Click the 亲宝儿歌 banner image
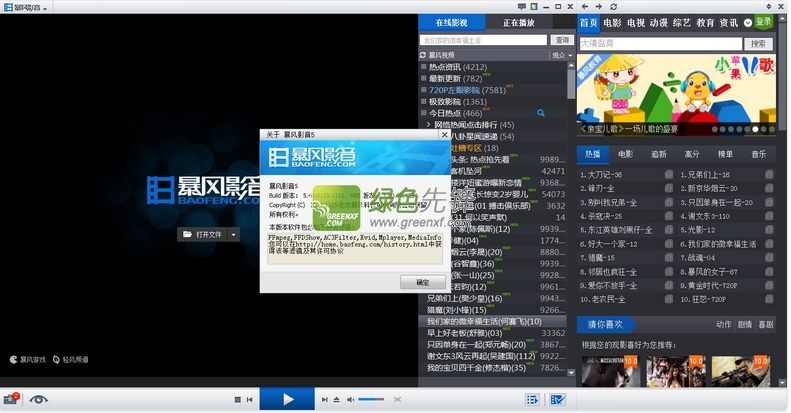The height and width of the screenshot is (413, 791). (x=676, y=95)
